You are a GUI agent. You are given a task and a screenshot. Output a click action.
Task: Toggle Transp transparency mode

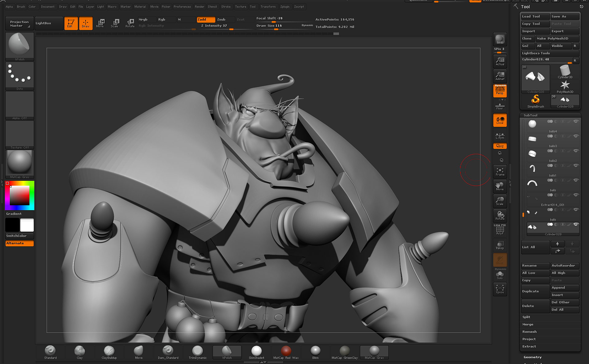click(500, 245)
